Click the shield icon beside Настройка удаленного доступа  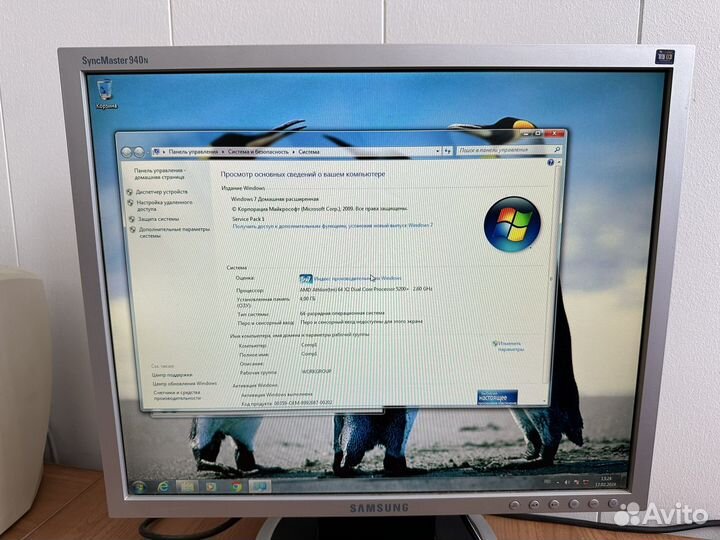pos(130,202)
